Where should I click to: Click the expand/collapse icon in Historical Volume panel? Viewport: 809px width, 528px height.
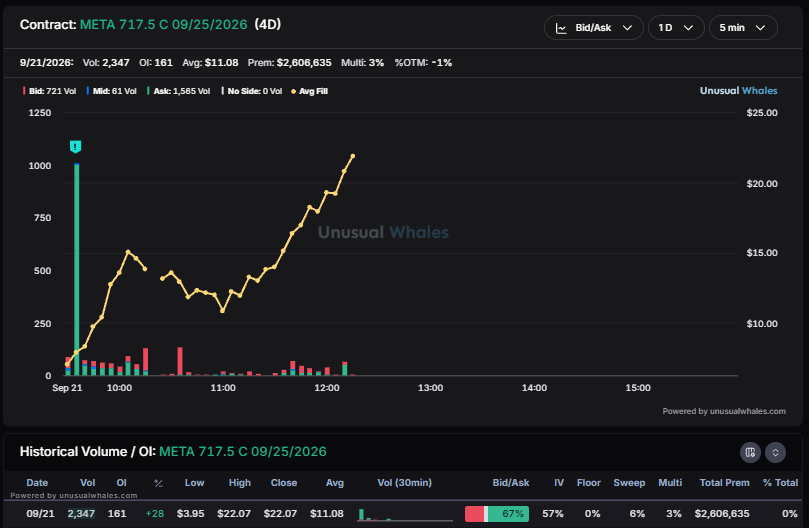(775, 453)
